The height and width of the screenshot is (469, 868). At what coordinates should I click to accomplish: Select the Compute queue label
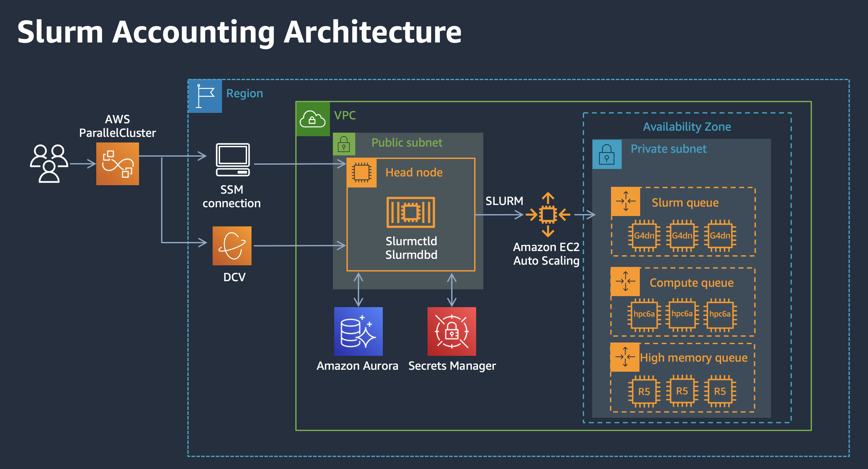pyautogui.click(x=691, y=283)
